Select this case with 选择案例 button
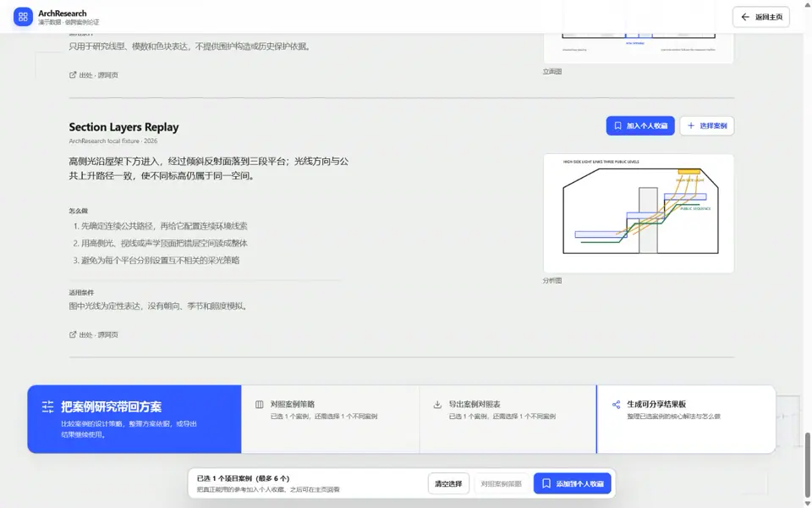812x508 pixels. [x=707, y=126]
